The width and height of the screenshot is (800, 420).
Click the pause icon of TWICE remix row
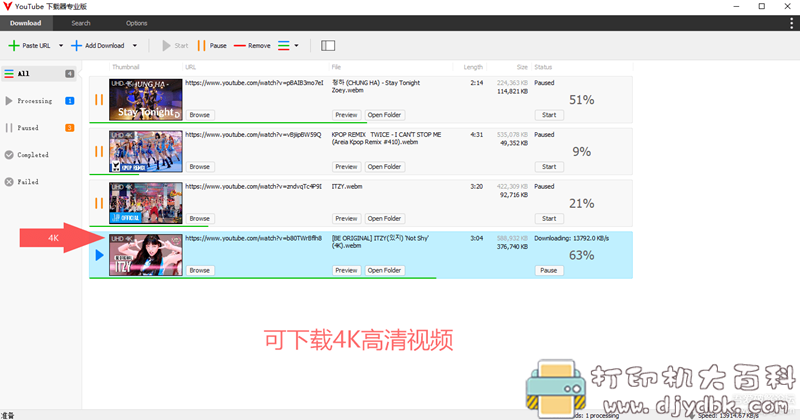point(99,151)
